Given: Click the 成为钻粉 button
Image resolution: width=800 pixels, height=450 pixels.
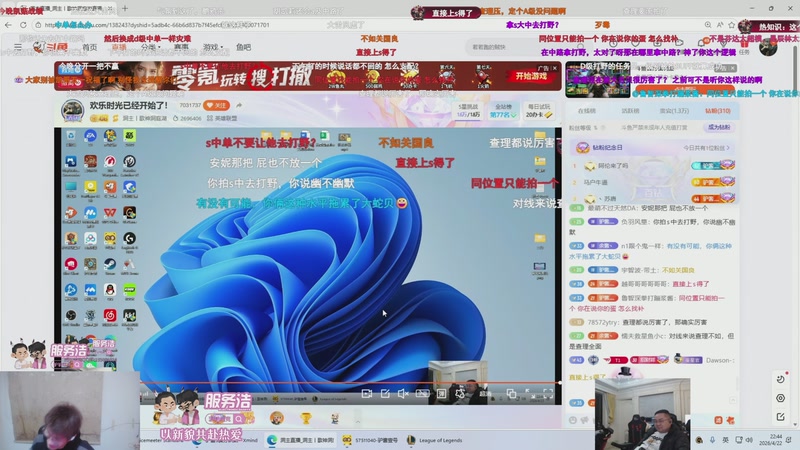Looking at the screenshot, I should (719, 127).
